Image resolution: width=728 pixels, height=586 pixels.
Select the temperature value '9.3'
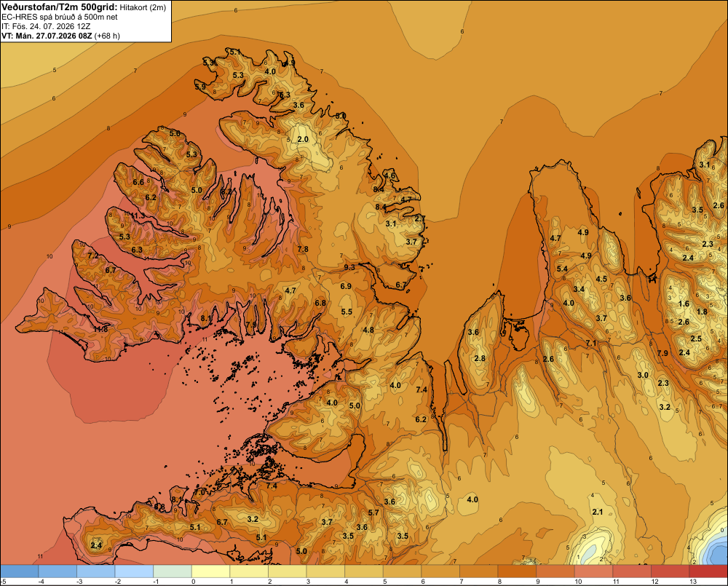(x=349, y=267)
